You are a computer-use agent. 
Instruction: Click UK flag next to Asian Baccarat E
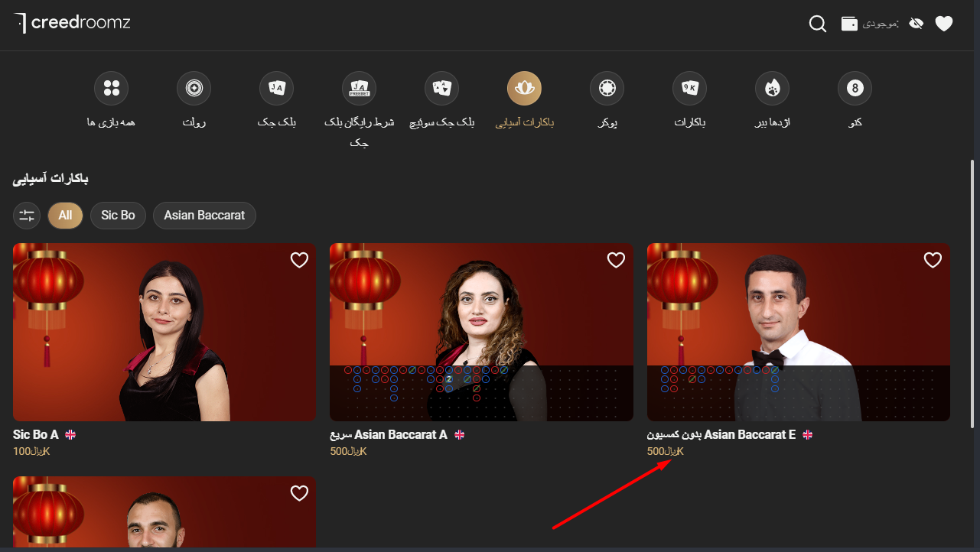tap(807, 435)
